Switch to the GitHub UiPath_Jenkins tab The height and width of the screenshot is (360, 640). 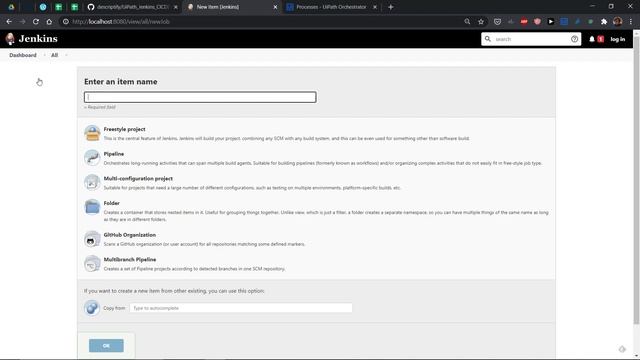pos(133,7)
